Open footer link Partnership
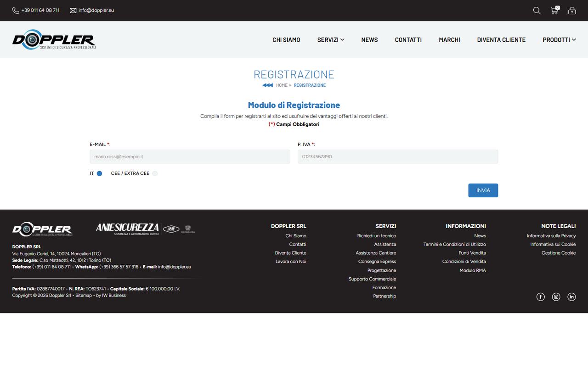588x369 pixels. tap(384, 296)
